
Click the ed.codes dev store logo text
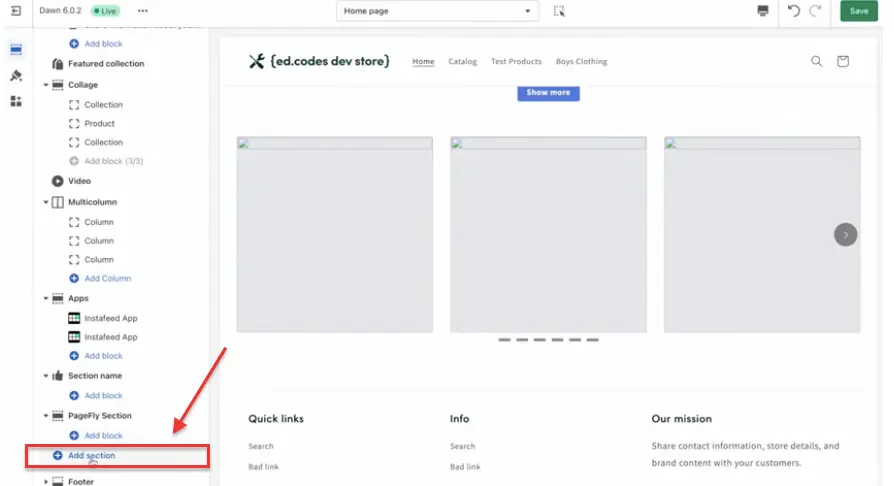pyautogui.click(x=330, y=61)
